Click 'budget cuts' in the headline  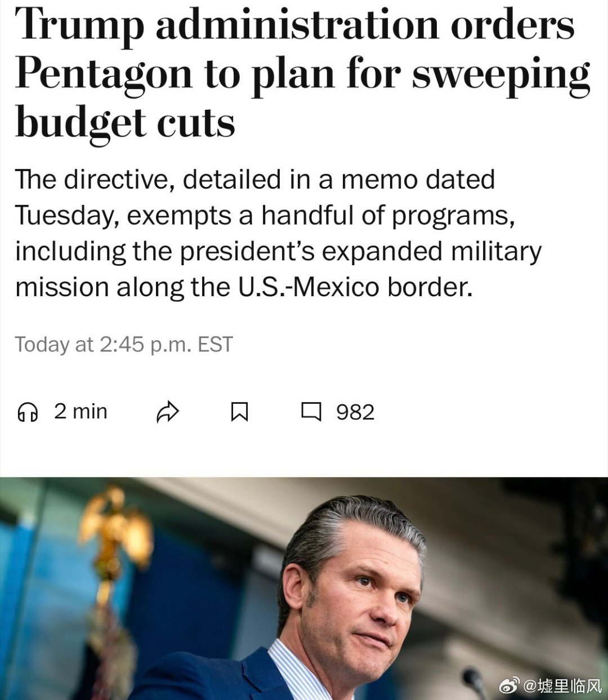point(125,123)
